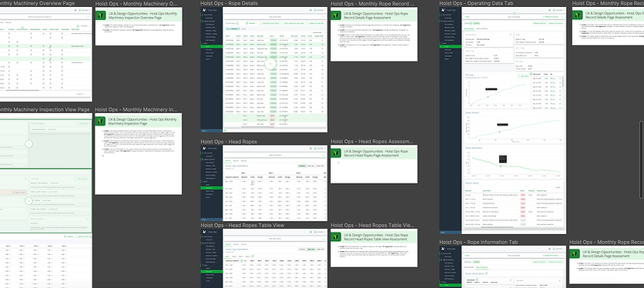Image resolution: width=644 pixels, height=288 pixels.
Task: Click green logo on Monthly Machinery Inspection Page card
Action: [x=101, y=121]
